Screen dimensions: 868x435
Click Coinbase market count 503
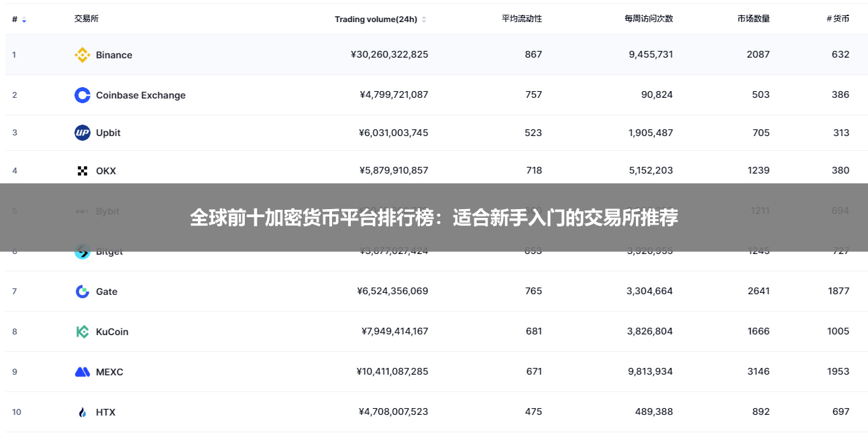pos(761,95)
